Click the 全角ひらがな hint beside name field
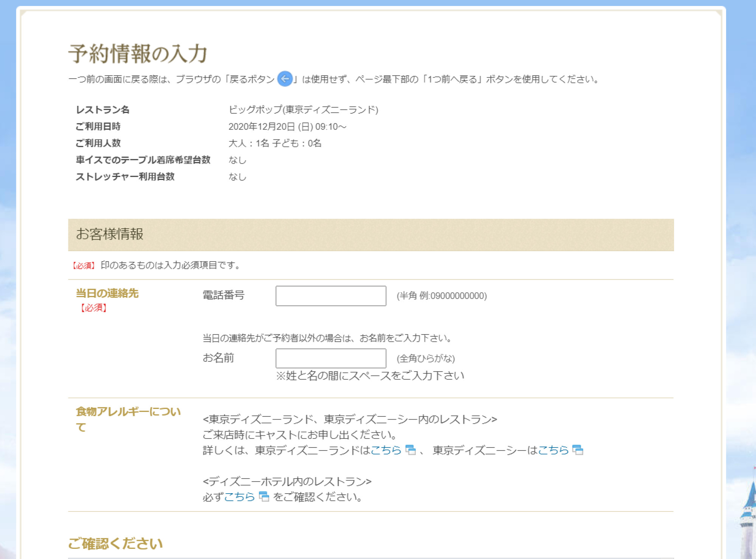Viewport: 756px width, 559px height. coord(426,358)
